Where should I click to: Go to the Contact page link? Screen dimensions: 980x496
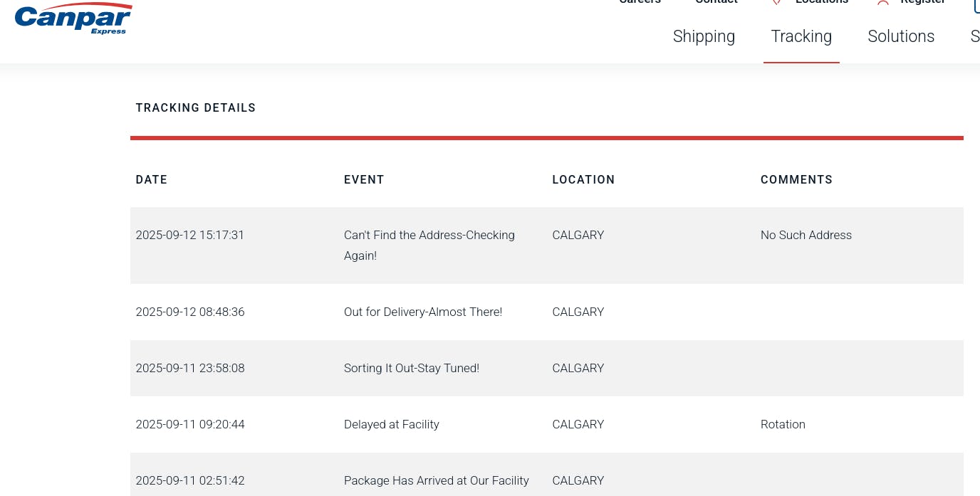coord(716,2)
